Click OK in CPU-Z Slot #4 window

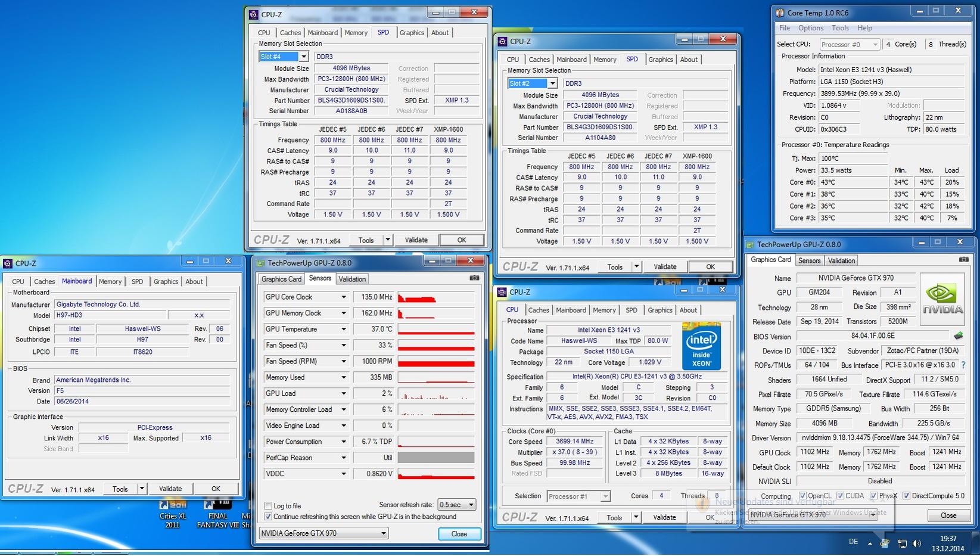point(462,240)
